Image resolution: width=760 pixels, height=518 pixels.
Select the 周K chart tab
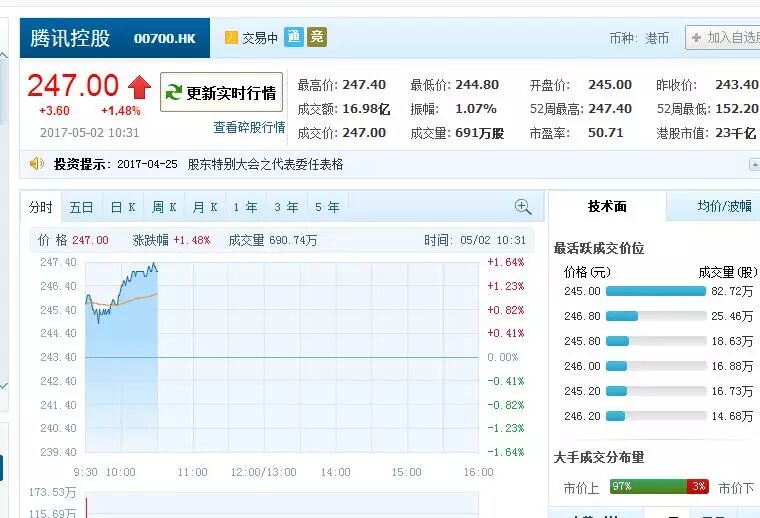[x=164, y=207]
